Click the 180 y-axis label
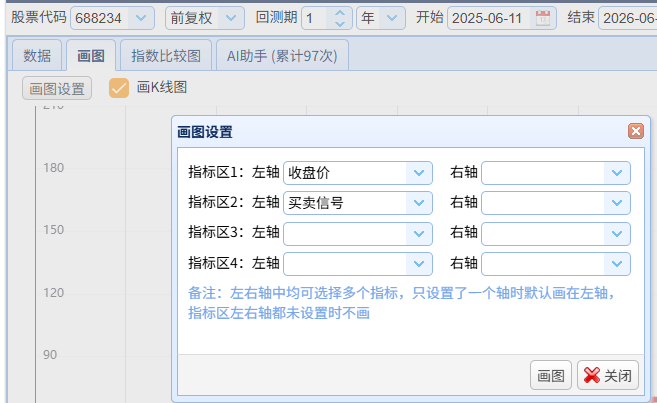This screenshot has height=403, width=657. click(x=54, y=168)
